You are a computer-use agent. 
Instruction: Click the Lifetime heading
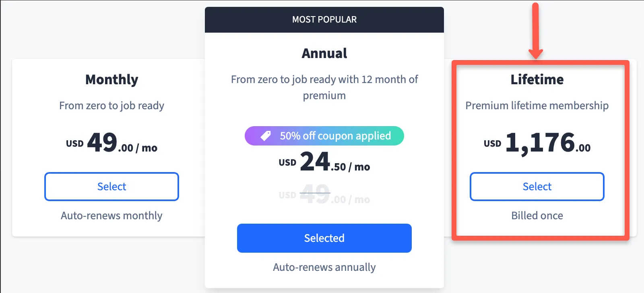point(537,79)
